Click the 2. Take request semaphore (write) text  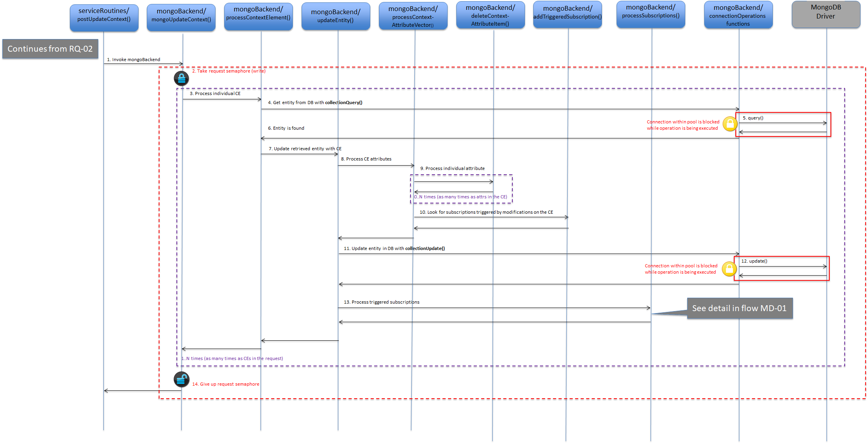[x=229, y=71]
